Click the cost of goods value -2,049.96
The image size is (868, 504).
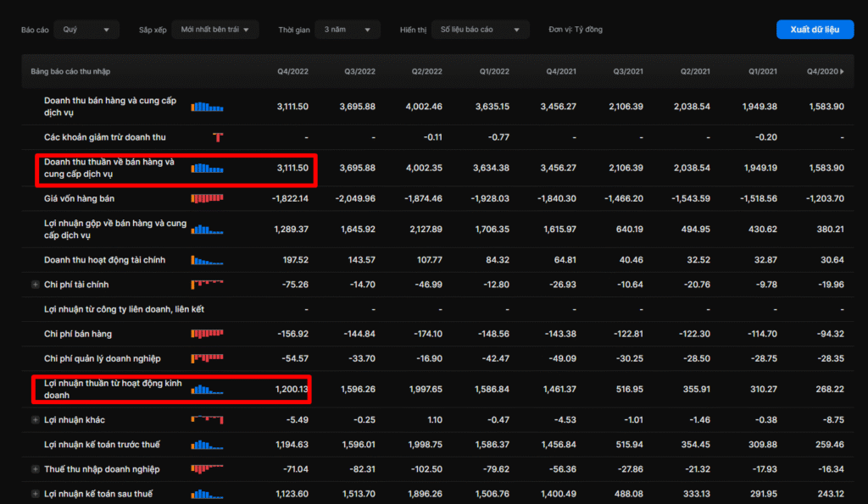(x=355, y=198)
